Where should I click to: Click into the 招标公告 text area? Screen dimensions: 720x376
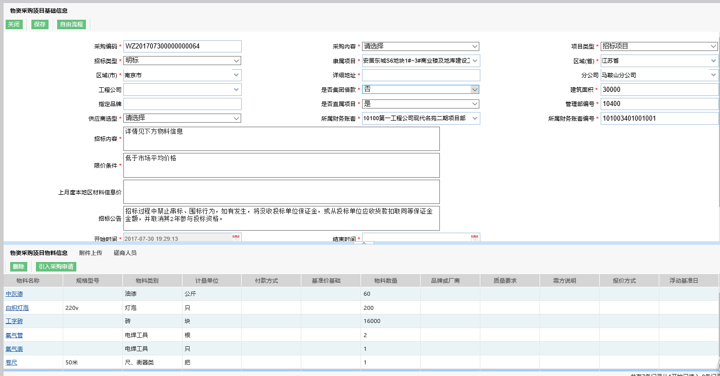pyautogui.click(x=281, y=219)
